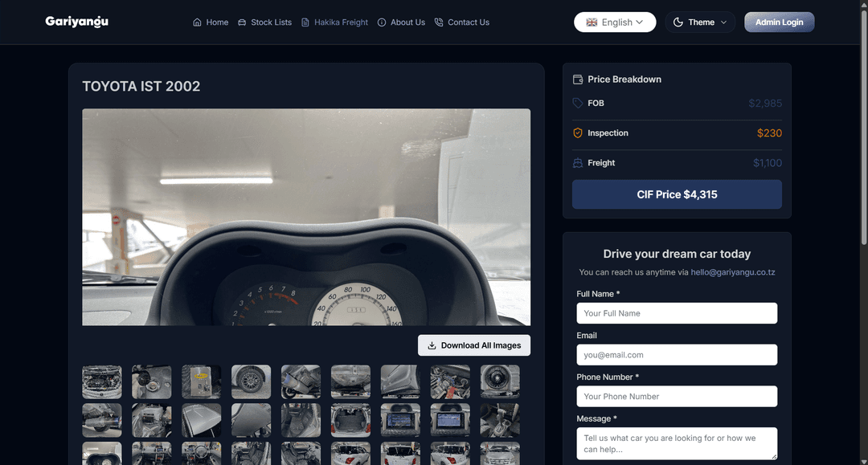
Task: Click the 'Drive your dream car today' heading
Action: [x=677, y=254]
